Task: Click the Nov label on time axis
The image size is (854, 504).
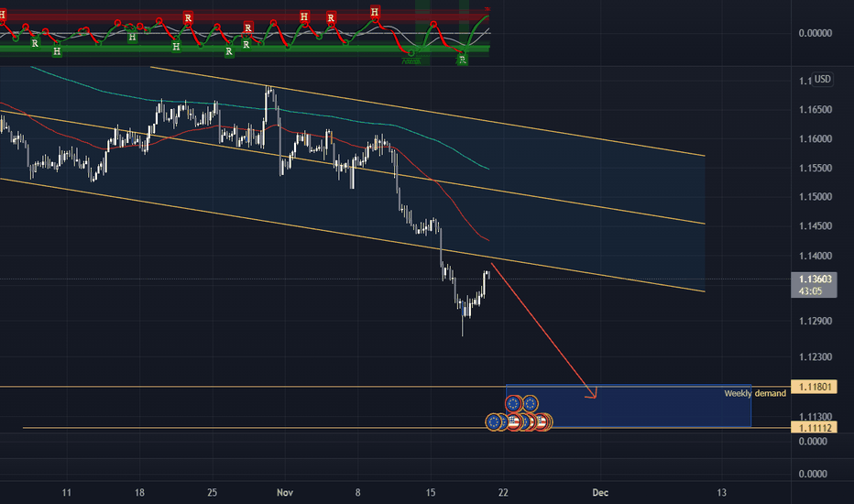Action: [x=285, y=493]
